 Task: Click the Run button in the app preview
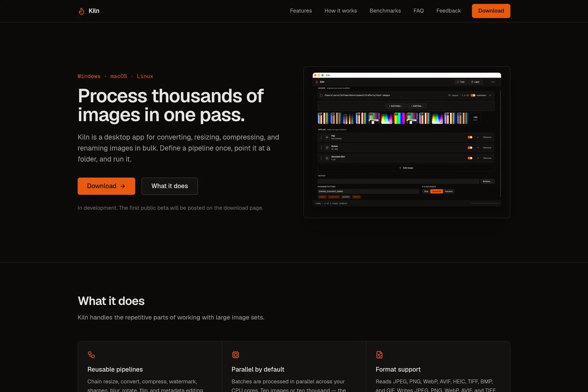(493, 82)
